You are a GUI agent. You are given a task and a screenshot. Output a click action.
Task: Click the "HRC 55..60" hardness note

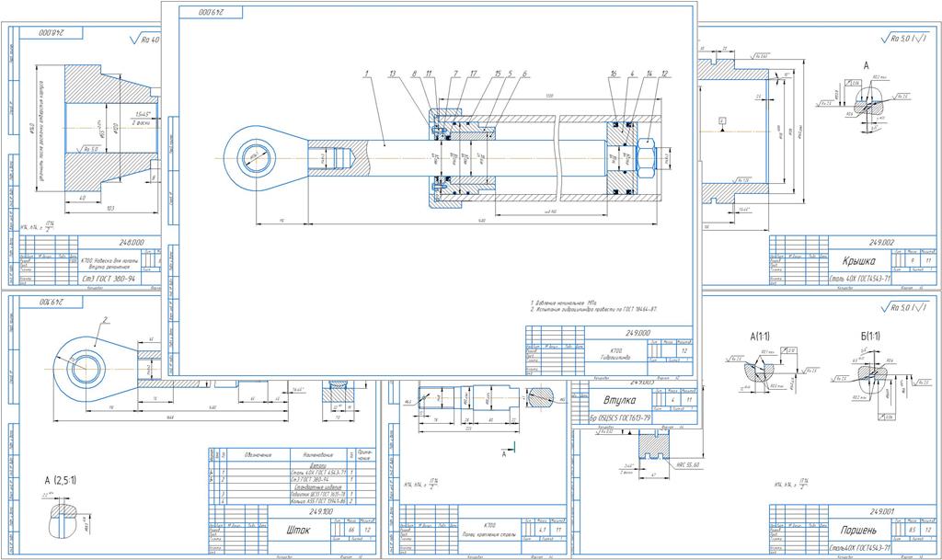[688, 464]
